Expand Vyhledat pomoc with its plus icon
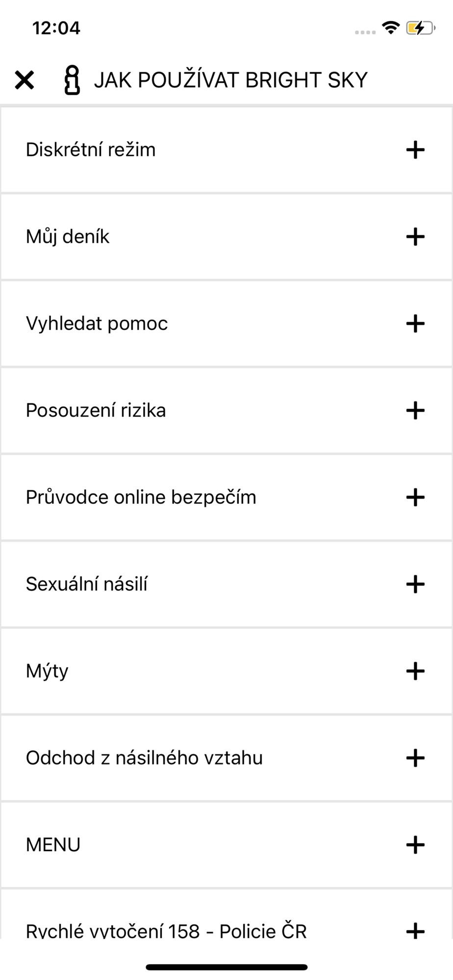 click(x=415, y=323)
